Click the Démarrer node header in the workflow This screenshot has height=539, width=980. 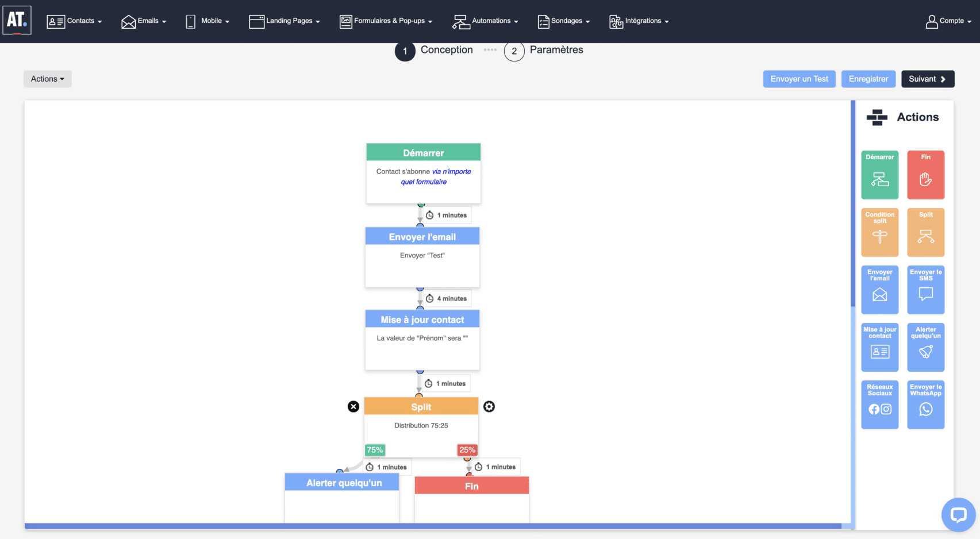[424, 152]
